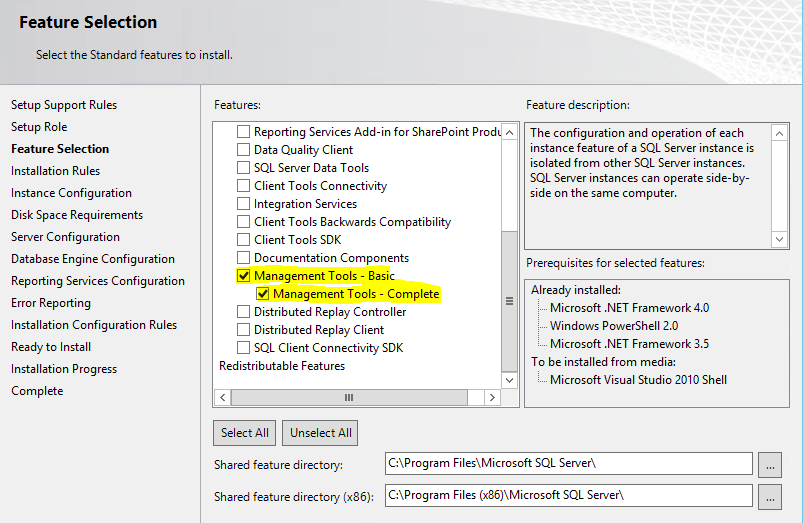Select the Integration Services feature label
The height and width of the screenshot is (523, 803).
(x=305, y=204)
